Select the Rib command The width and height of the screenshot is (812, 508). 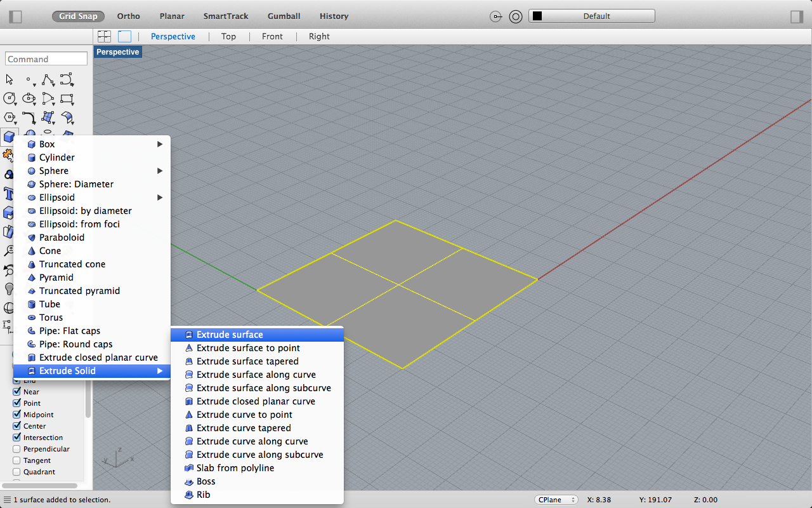point(257,495)
